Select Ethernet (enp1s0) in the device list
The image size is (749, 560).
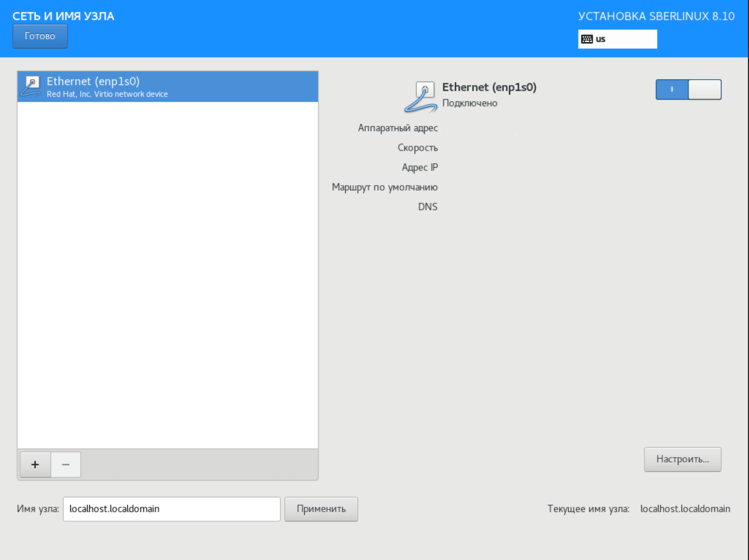tap(168, 87)
